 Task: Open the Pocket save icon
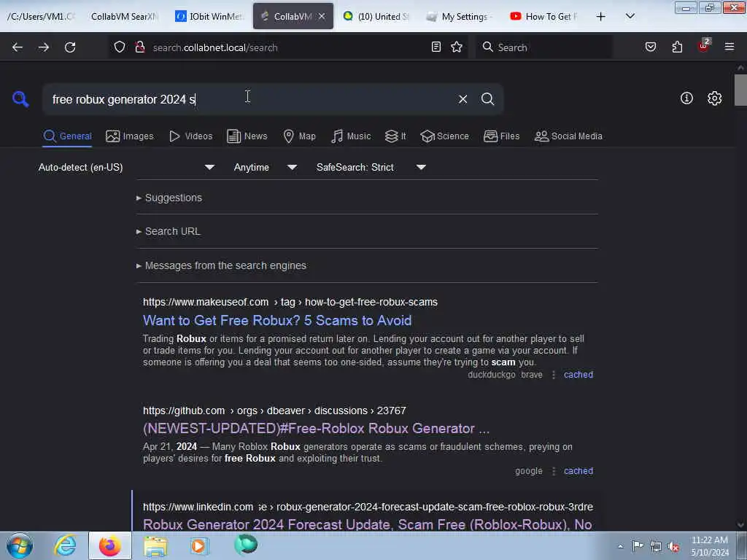(x=650, y=47)
